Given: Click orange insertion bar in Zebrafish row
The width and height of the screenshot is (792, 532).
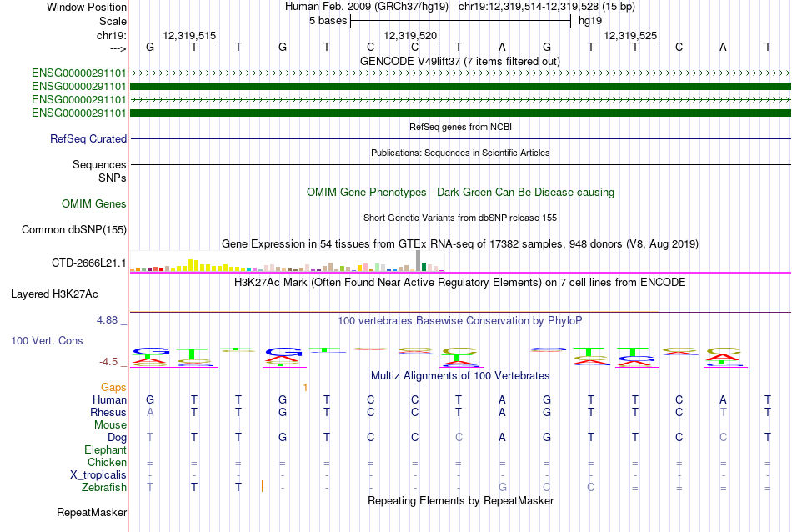Looking at the screenshot, I should point(262,486).
